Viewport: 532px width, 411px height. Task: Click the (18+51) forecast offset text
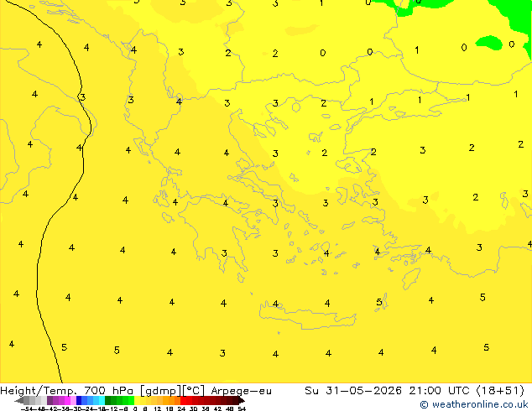coord(500,391)
